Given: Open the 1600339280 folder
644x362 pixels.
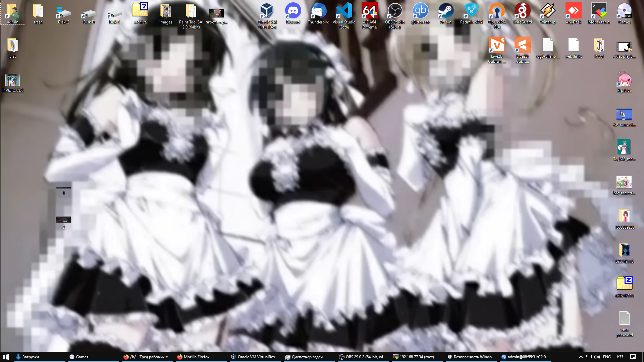Looking at the screenshot, I should tap(625, 219).
